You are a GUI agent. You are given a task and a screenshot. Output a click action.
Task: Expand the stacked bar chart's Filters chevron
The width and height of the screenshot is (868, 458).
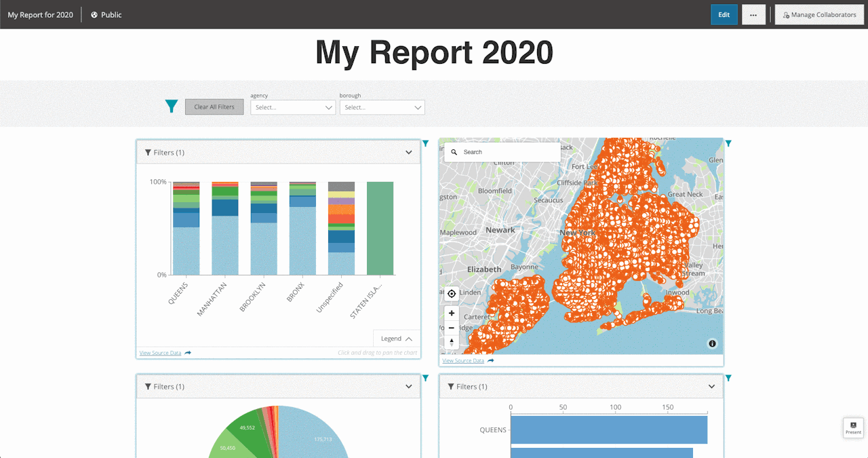409,153
